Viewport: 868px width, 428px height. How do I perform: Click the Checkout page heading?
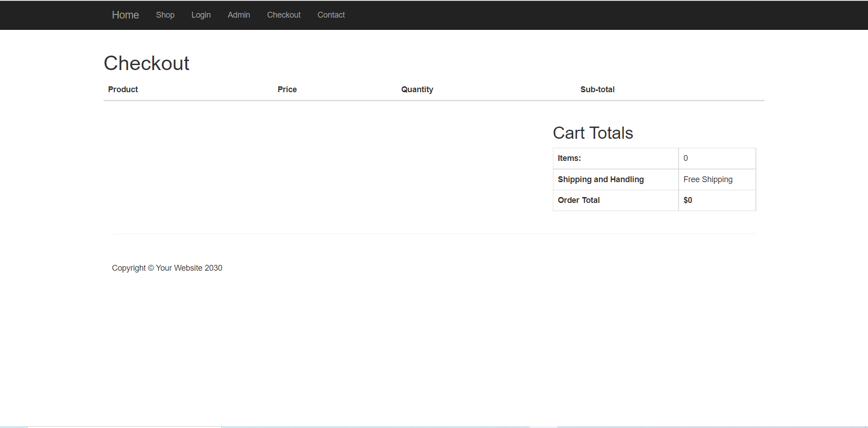(146, 63)
